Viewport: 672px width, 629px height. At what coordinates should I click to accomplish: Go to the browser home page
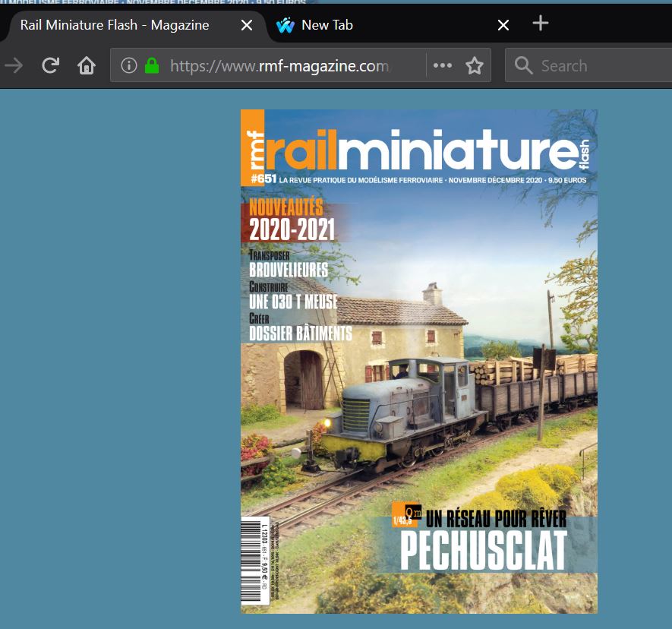pyautogui.click(x=87, y=66)
